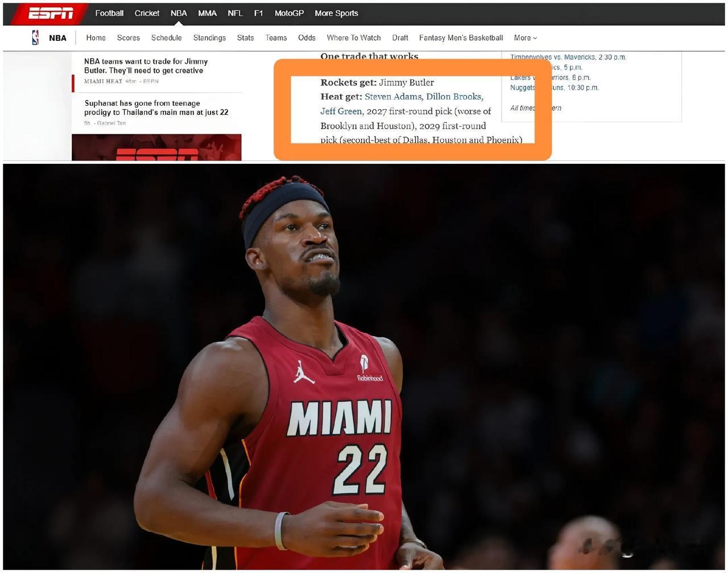Screen dimensions: 728x573
Task: Click the Jimmy Butler Miami jersey photo
Action: tap(364, 366)
